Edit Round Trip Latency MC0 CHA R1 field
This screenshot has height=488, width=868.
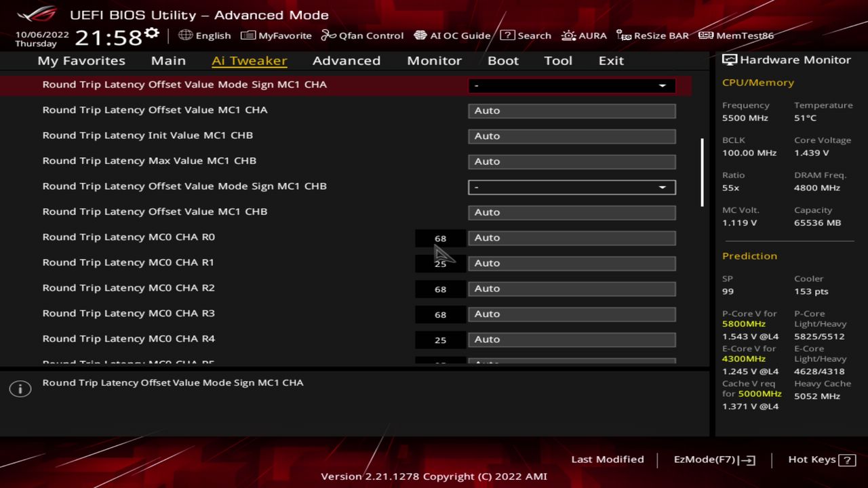click(x=572, y=263)
